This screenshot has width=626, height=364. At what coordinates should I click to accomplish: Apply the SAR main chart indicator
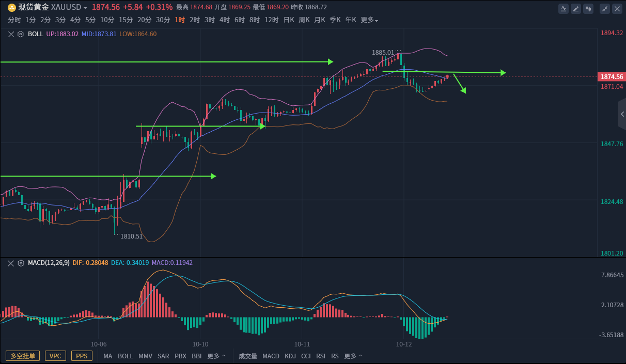tap(163, 356)
